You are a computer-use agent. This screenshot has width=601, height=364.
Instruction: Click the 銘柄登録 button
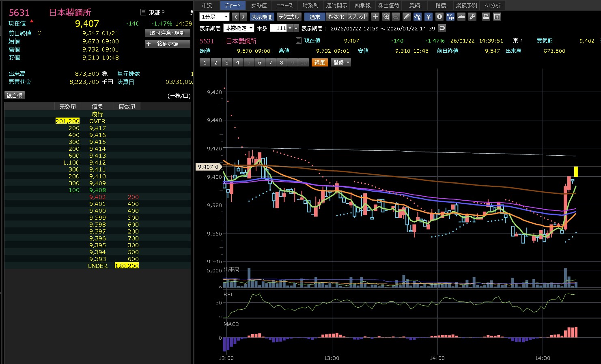point(167,44)
